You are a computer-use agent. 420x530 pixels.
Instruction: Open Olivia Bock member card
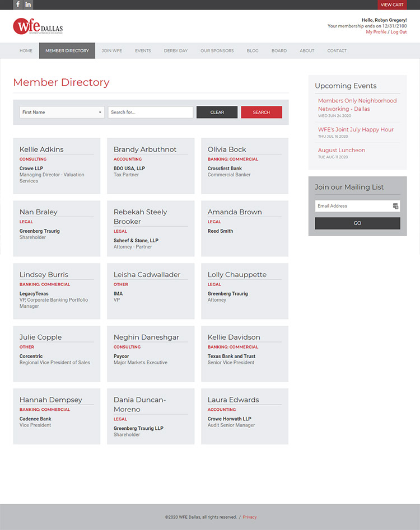(245, 166)
